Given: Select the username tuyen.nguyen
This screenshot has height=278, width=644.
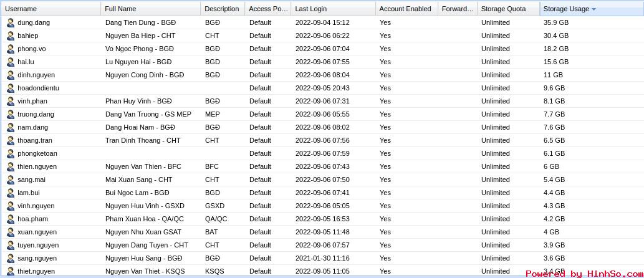Looking at the screenshot, I should [x=38, y=245].
